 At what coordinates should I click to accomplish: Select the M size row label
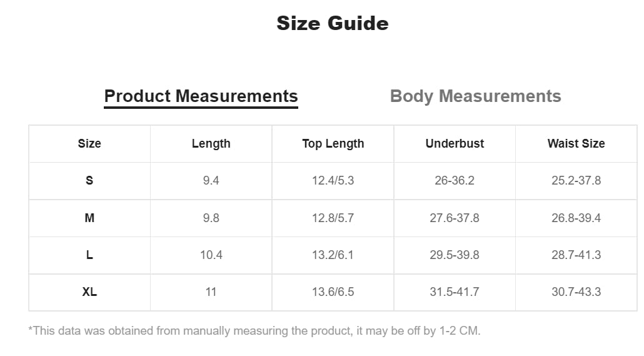[x=89, y=218]
